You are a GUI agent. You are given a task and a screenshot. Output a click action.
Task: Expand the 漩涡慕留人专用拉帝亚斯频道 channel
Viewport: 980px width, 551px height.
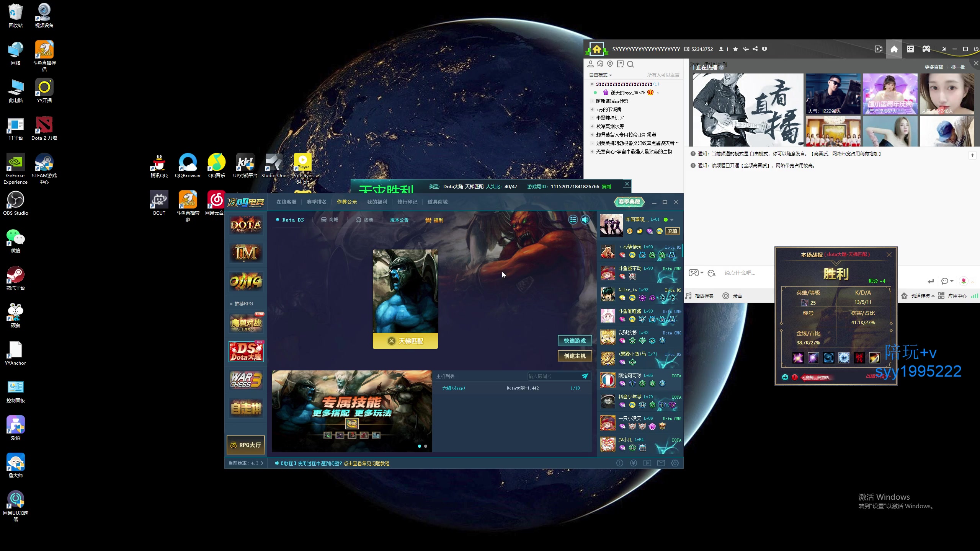pos(592,135)
